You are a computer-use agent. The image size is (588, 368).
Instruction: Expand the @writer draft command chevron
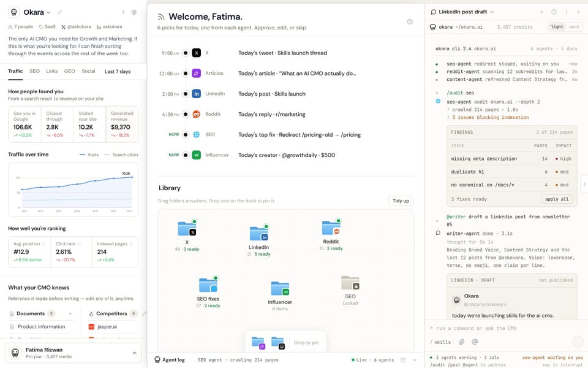tap(437, 221)
